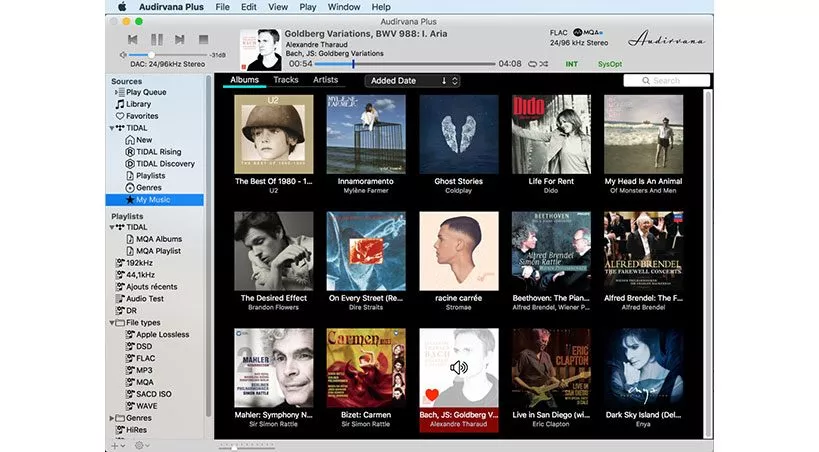Viewport: 819px width, 452px height.
Task: Open the Apple menu
Action: (122, 7)
